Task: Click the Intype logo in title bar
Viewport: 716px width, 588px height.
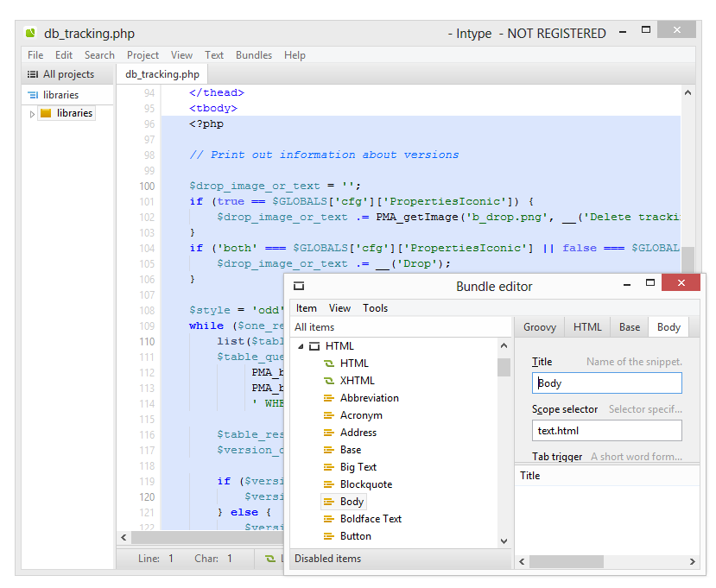Action: point(31,34)
